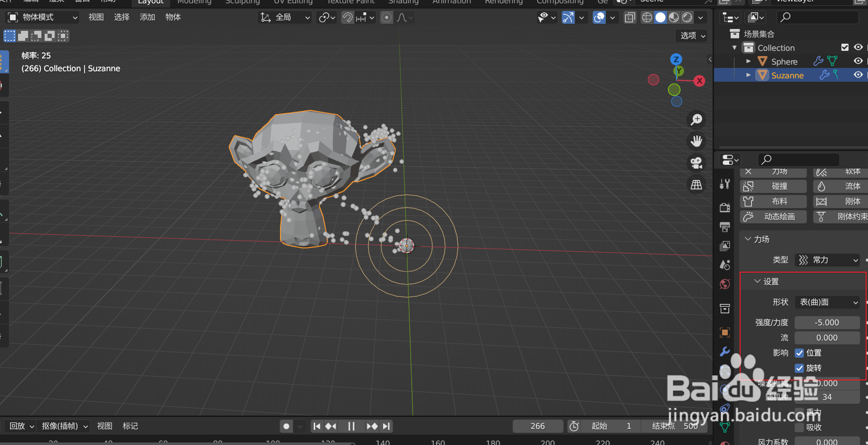This screenshot has width=868, height=445.
Task: Open the 全局 transform orientation dropdown
Action: [x=285, y=18]
